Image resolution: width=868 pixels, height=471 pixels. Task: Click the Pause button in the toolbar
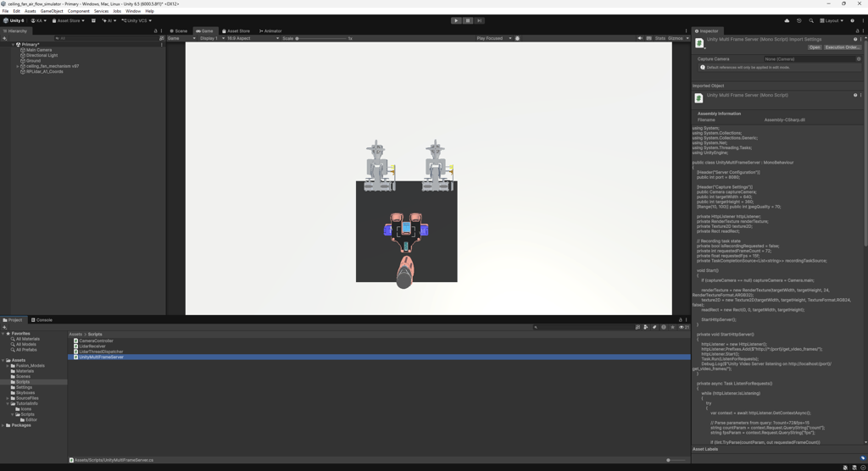468,20
